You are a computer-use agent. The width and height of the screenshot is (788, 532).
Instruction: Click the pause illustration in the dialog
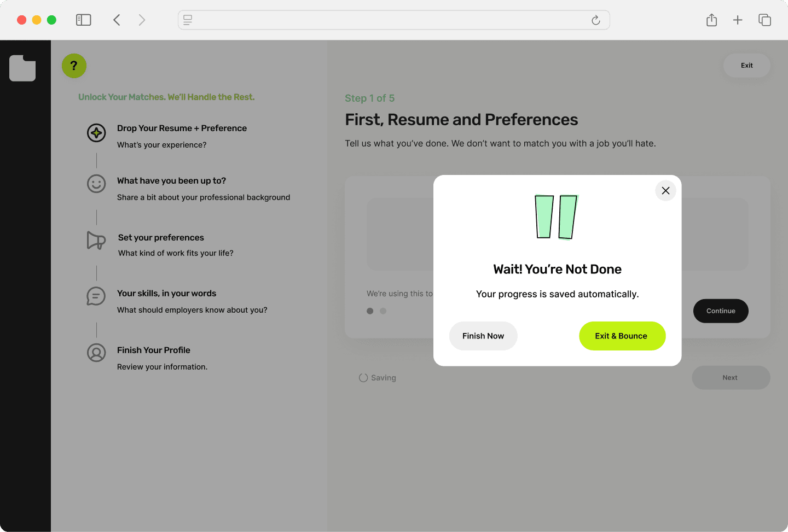pos(557,217)
